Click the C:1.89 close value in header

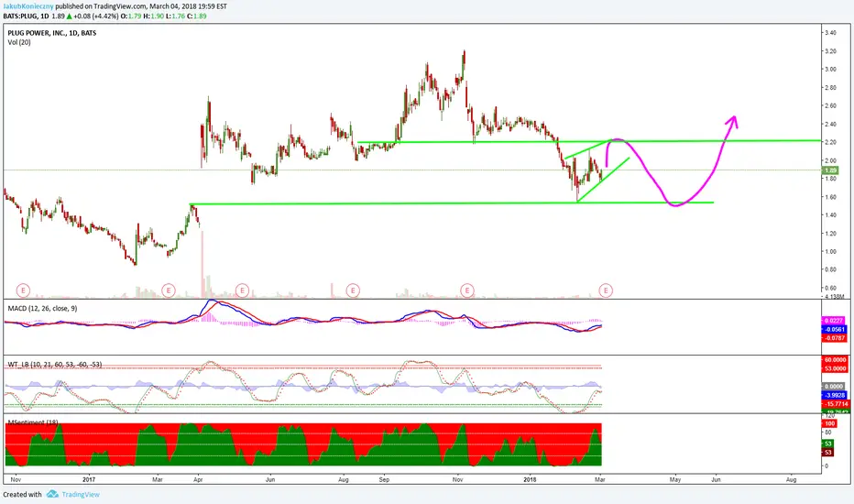tap(197, 16)
